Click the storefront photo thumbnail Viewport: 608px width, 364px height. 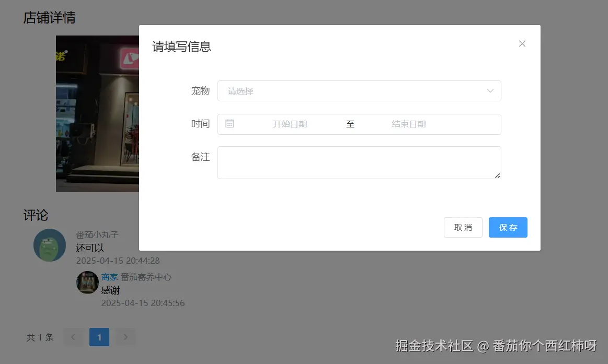pyautogui.click(x=97, y=114)
